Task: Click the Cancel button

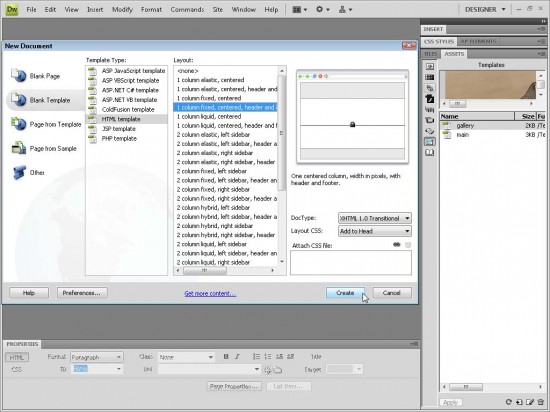Action: pos(391,293)
